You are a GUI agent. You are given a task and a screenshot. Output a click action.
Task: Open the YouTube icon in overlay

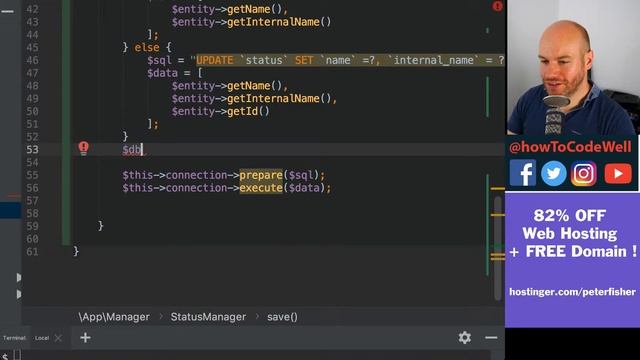[x=618, y=173]
